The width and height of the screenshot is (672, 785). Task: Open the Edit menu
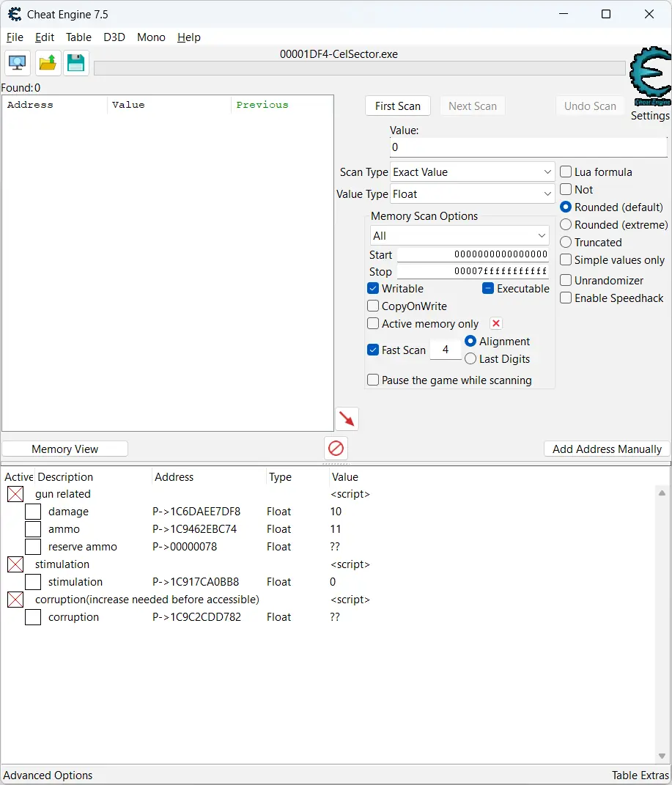(45, 37)
